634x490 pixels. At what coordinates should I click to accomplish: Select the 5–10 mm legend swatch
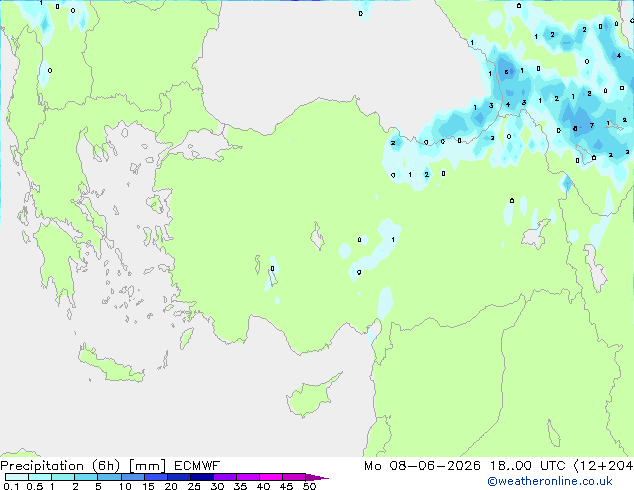109,477
